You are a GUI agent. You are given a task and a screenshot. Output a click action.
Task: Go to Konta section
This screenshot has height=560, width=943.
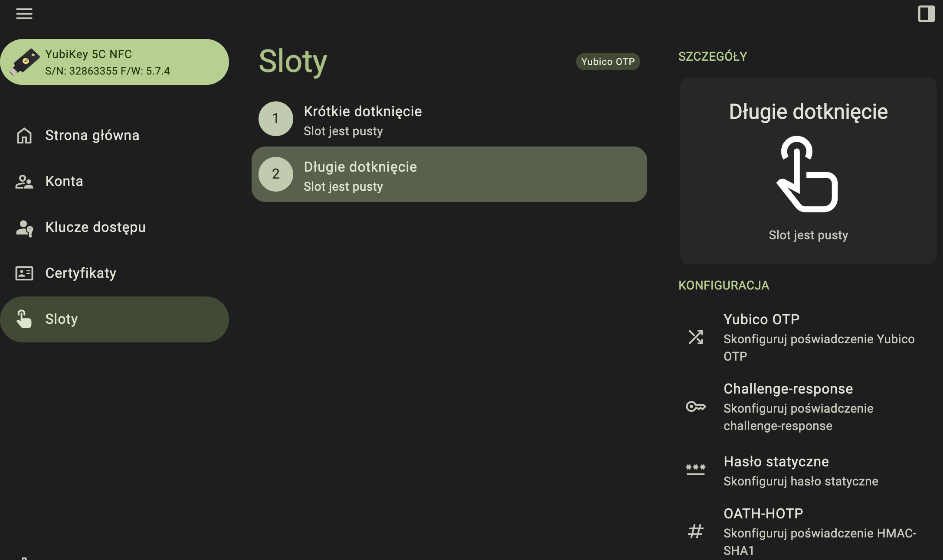tap(115, 181)
